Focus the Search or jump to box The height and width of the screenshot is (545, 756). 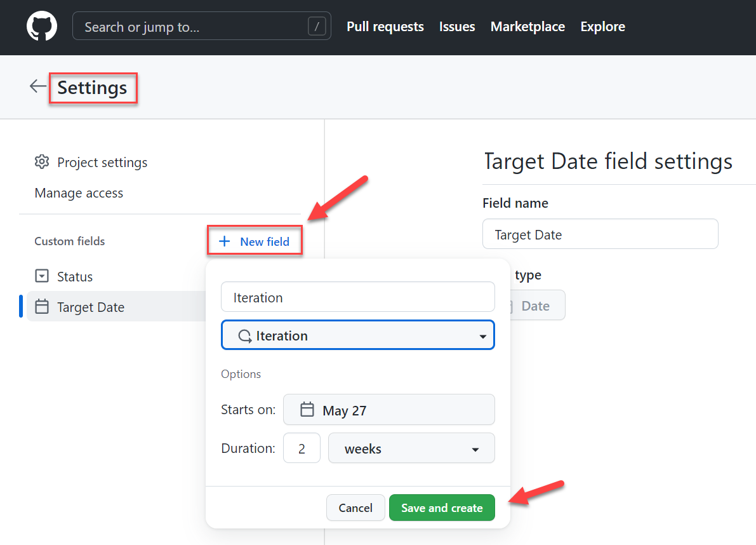201,26
